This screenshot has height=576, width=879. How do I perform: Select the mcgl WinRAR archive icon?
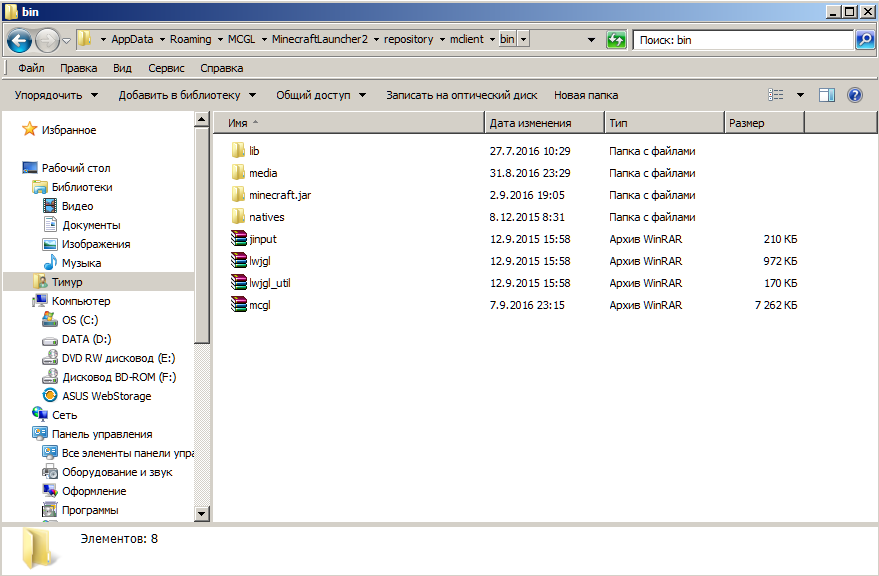238,305
